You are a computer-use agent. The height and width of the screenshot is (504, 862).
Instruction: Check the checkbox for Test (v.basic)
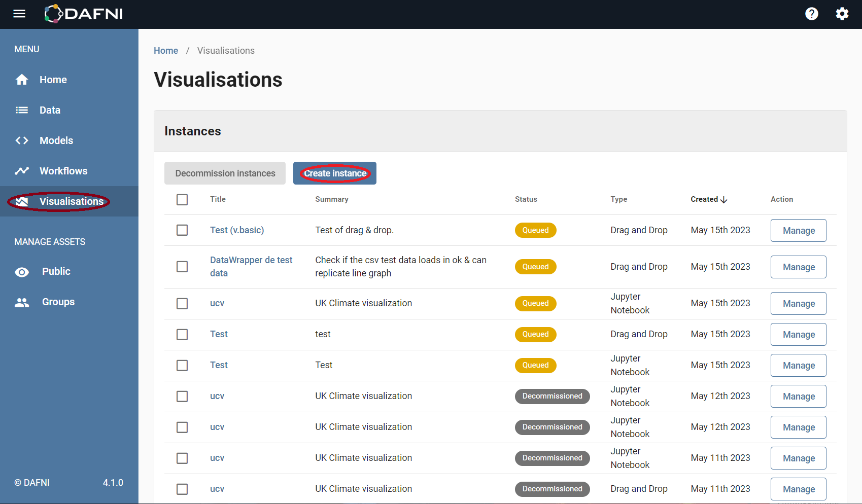pos(182,230)
